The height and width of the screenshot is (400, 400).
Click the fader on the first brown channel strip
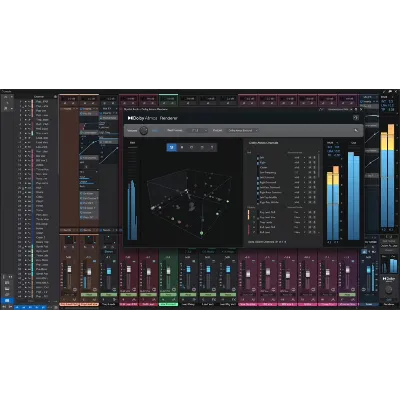coord(69,270)
